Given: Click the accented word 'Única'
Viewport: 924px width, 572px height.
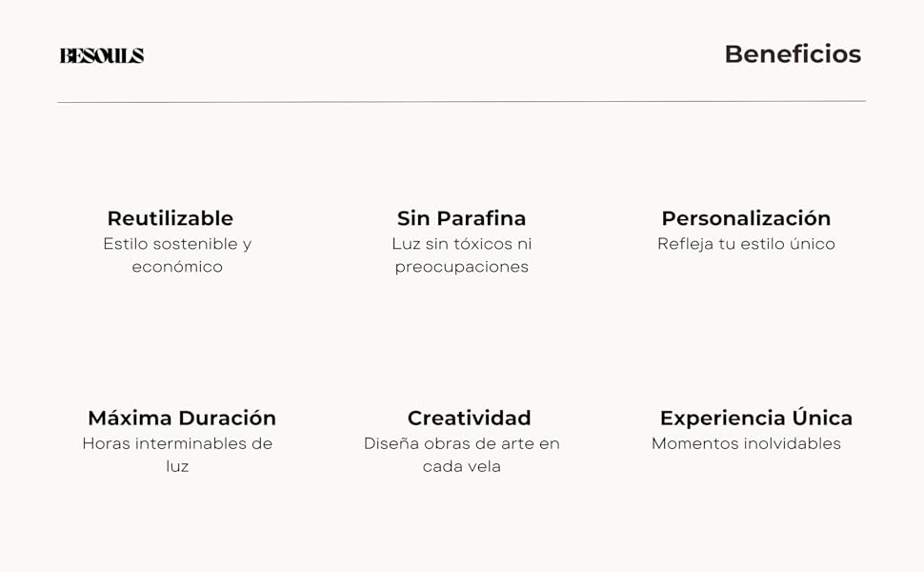Looking at the screenshot, I should 823,418.
